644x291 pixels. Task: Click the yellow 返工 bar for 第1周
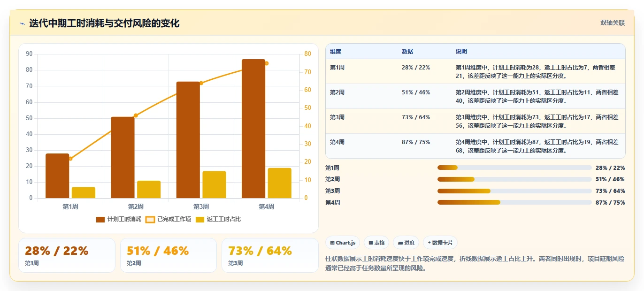click(x=84, y=192)
